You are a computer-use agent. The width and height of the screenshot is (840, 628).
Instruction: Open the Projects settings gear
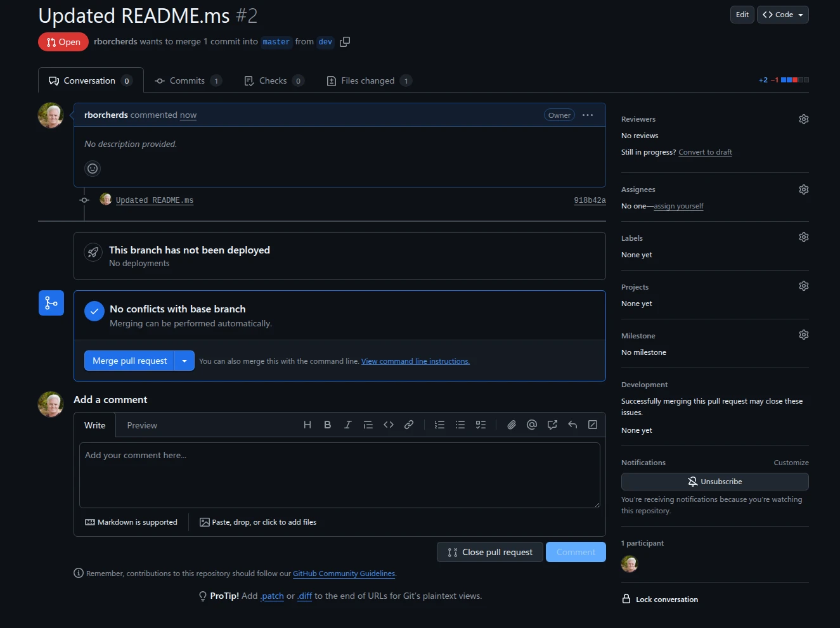(x=803, y=286)
